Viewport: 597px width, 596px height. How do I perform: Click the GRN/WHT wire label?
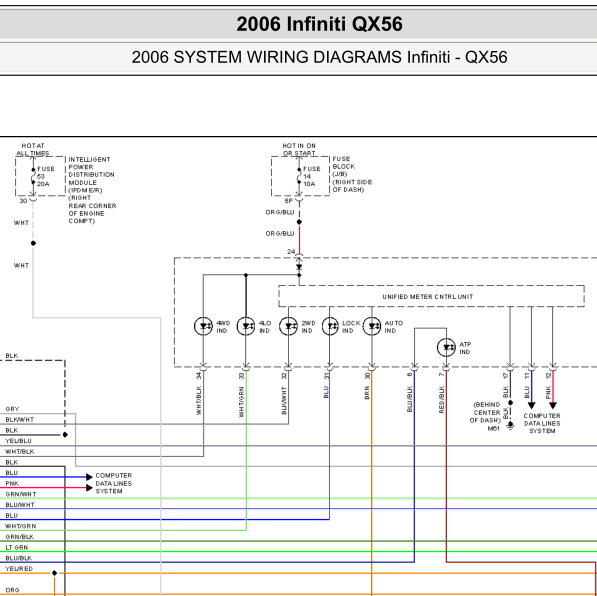pyautogui.click(x=21, y=494)
